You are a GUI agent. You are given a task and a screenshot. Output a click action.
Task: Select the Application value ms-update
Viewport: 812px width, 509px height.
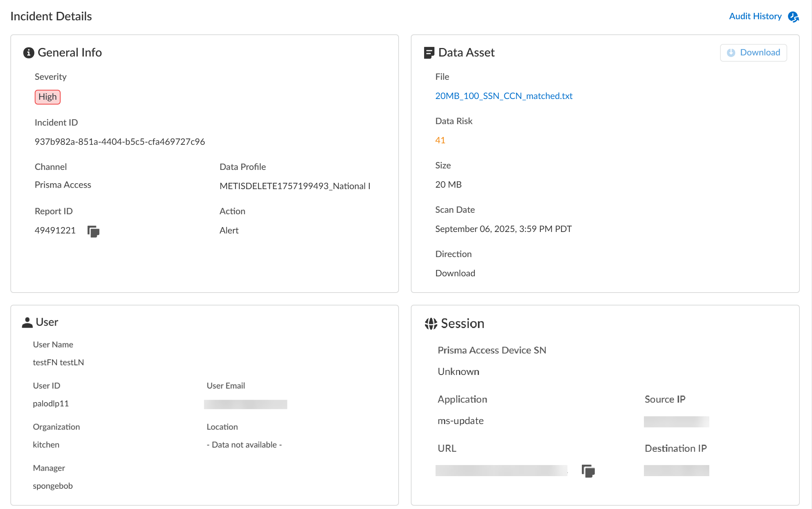coord(460,420)
